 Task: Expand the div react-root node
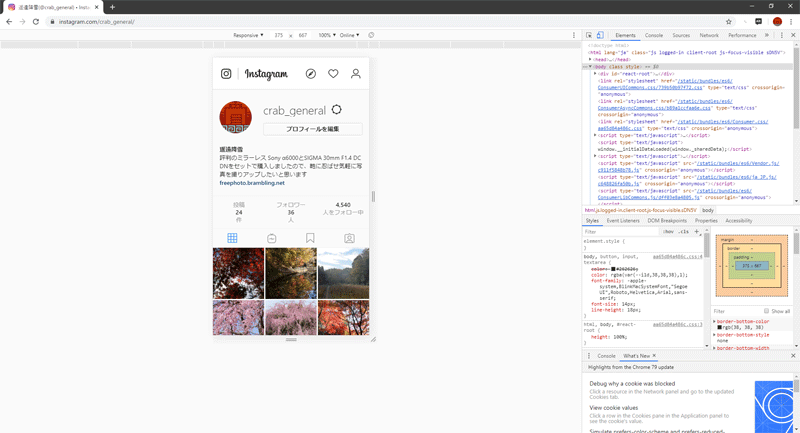coord(595,74)
